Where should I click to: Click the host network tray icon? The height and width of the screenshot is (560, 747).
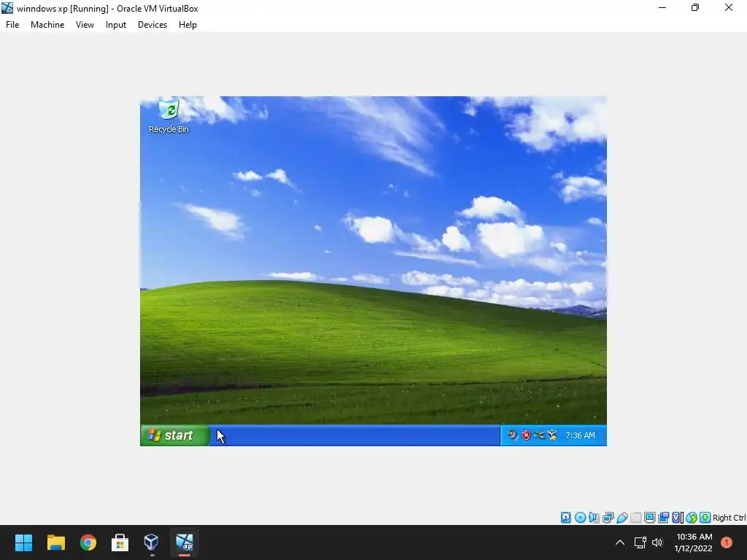point(640,542)
